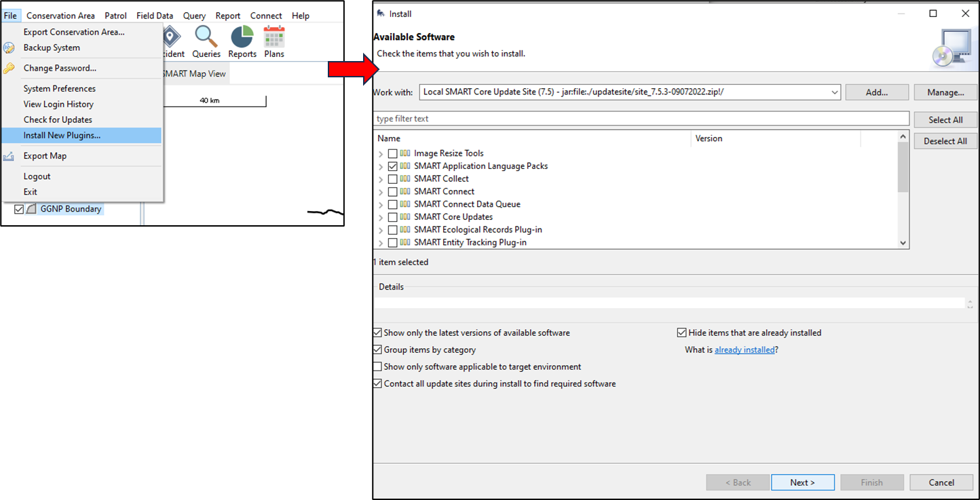Click the Export Map icon
980x500 pixels.
pyautogui.click(x=9, y=156)
